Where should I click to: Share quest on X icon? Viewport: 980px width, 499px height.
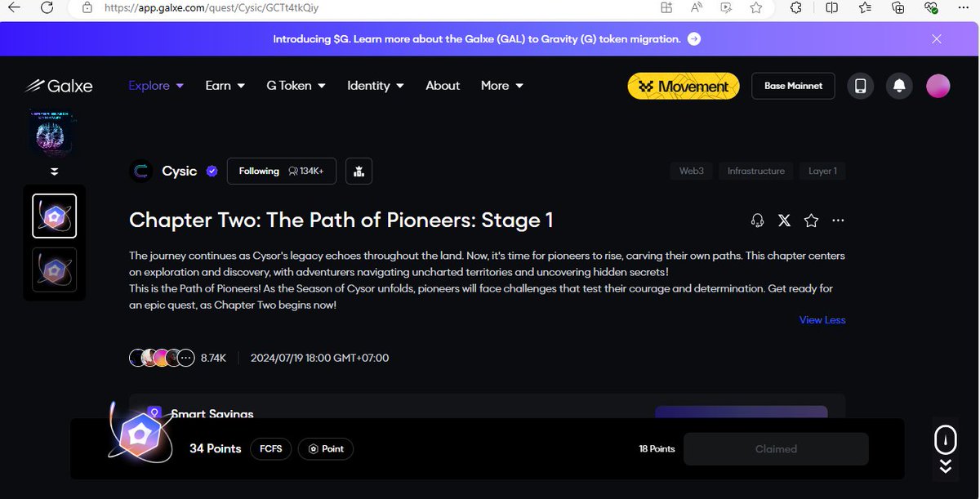point(784,221)
